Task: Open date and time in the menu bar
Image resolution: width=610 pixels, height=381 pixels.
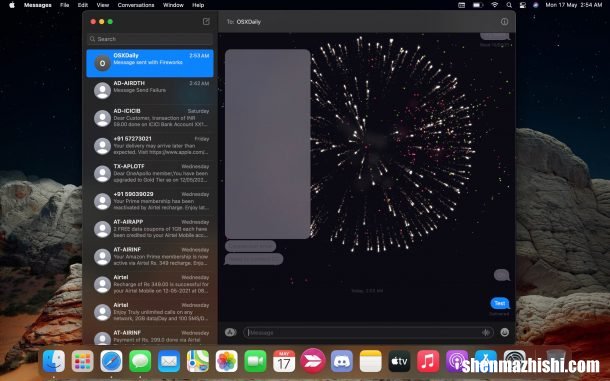Action: click(x=574, y=5)
